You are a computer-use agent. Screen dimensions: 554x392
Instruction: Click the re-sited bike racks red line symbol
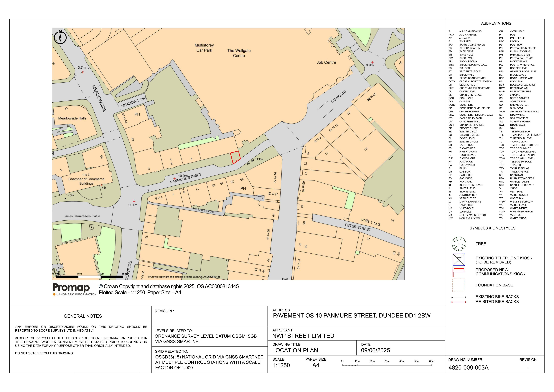pos(459,302)
